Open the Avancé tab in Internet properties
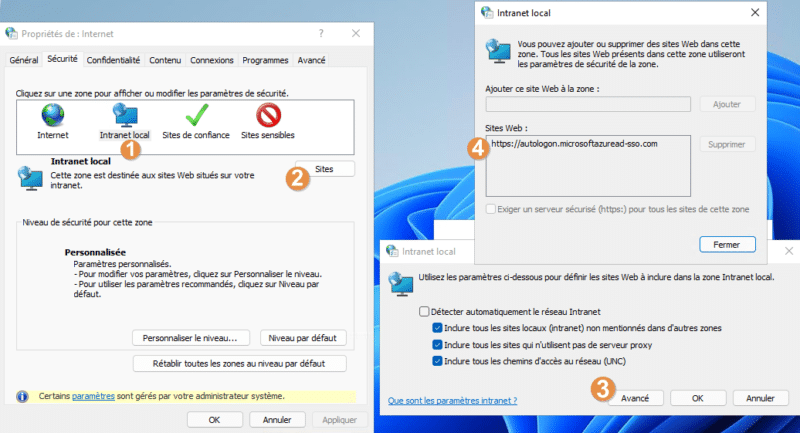Viewport: 800px width, 433px height. pyautogui.click(x=311, y=60)
